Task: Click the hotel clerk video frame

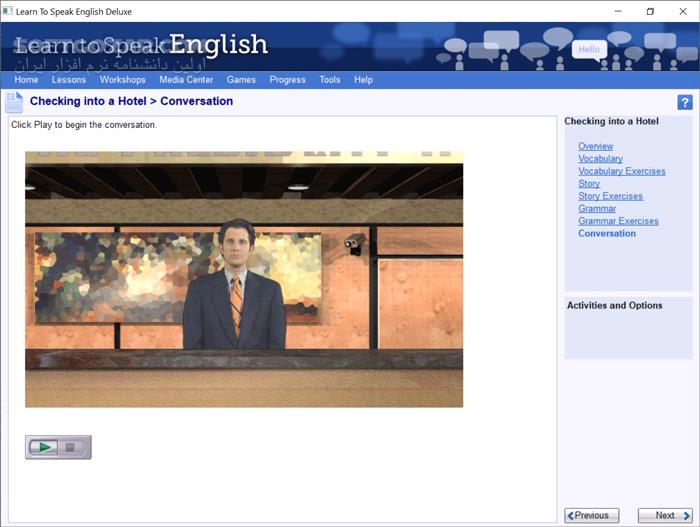Action: [244, 280]
